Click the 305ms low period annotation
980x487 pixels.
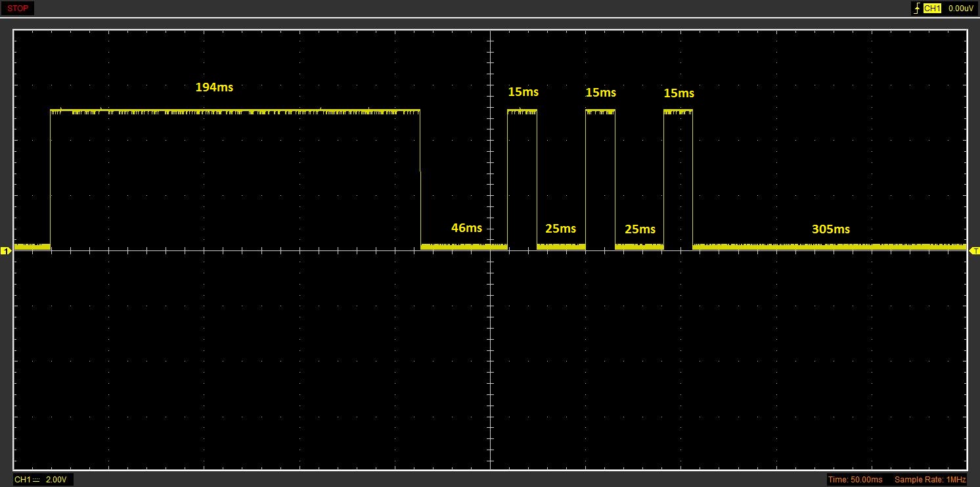tap(831, 229)
